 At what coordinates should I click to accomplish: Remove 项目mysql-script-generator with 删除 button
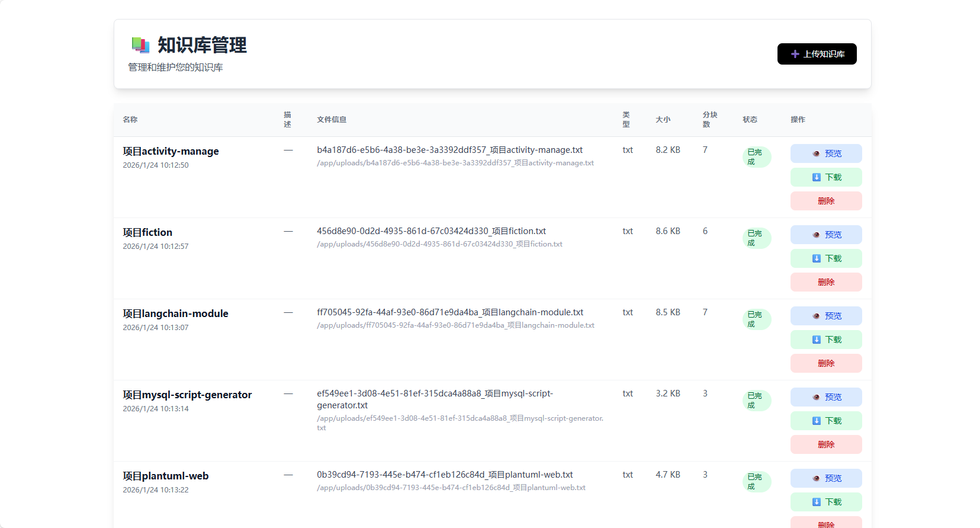[825, 444]
